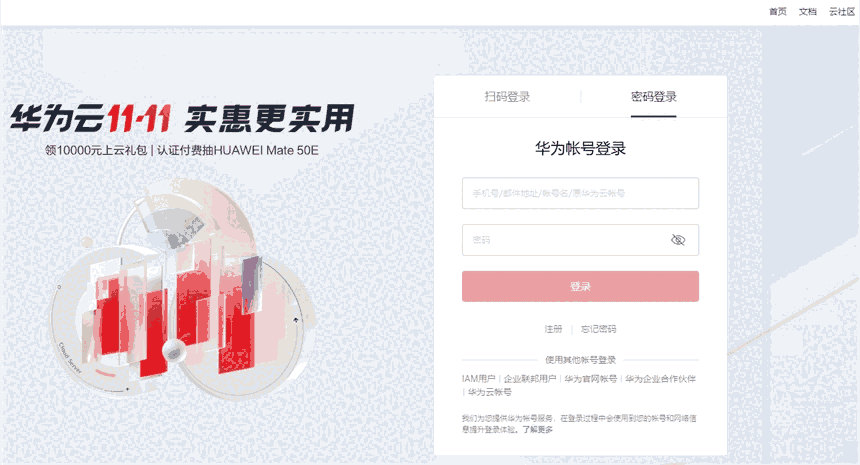The width and height of the screenshot is (860, 465).
Task: Go to 首页 in top navigation
Action: [778, 12]
